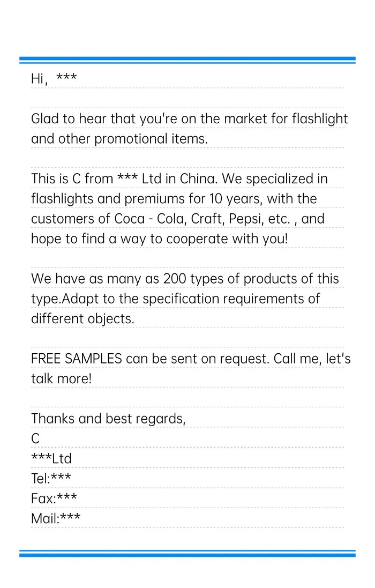
Task: Click the 'Mail:***' line
Action: [x=56, y=518]
